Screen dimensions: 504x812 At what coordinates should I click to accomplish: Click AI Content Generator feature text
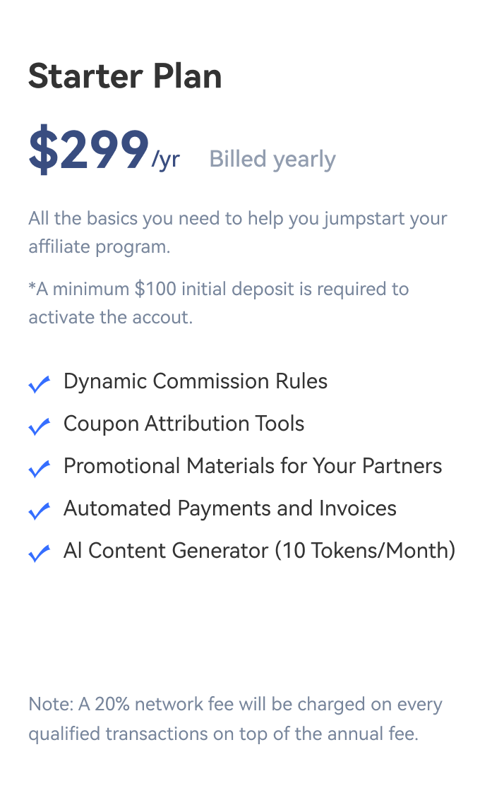259,551
